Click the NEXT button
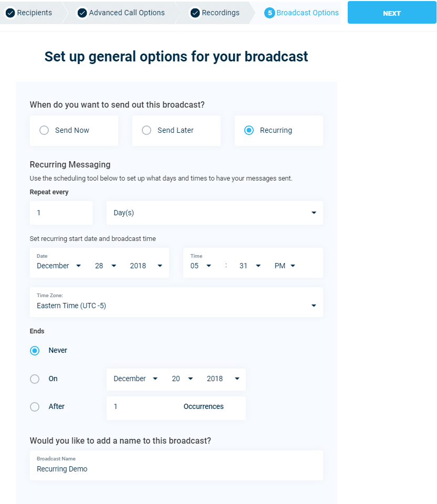 coord(392,13)
